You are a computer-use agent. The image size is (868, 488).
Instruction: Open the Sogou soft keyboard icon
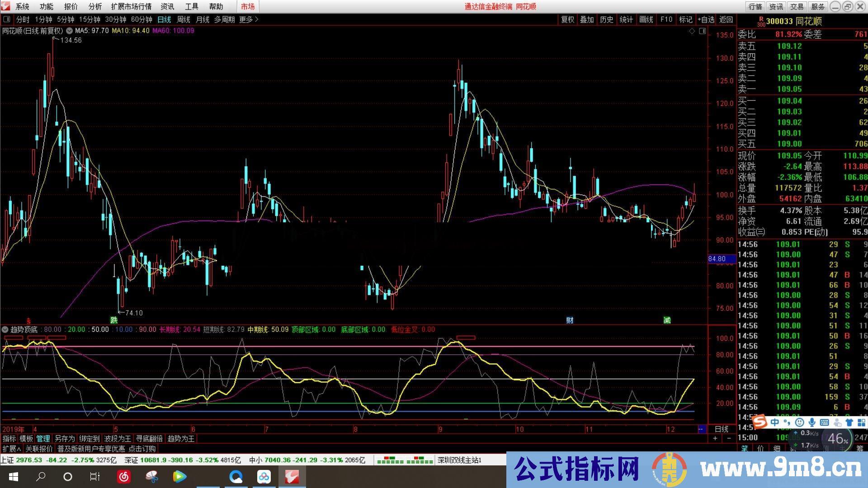click(x=824, y=422)
